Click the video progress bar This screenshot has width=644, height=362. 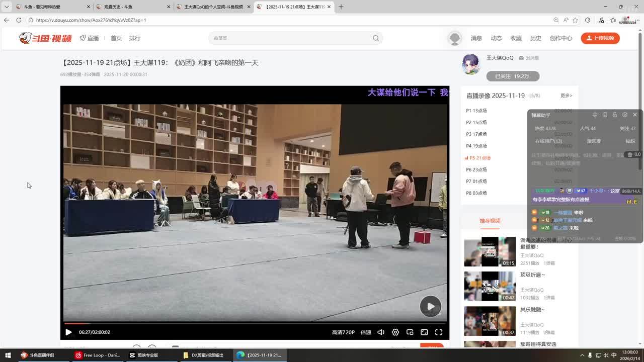point(255,323)
